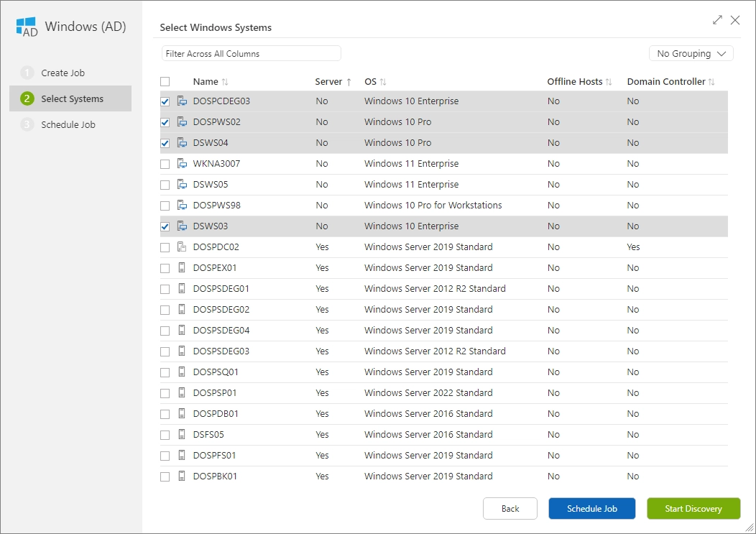Click the blue Schedule Job button
756x534 pixels.
tap(591, 508)
